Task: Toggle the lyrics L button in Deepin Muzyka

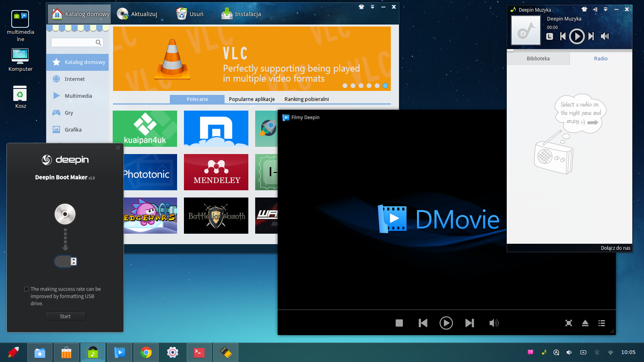Action: click(550, 36)
